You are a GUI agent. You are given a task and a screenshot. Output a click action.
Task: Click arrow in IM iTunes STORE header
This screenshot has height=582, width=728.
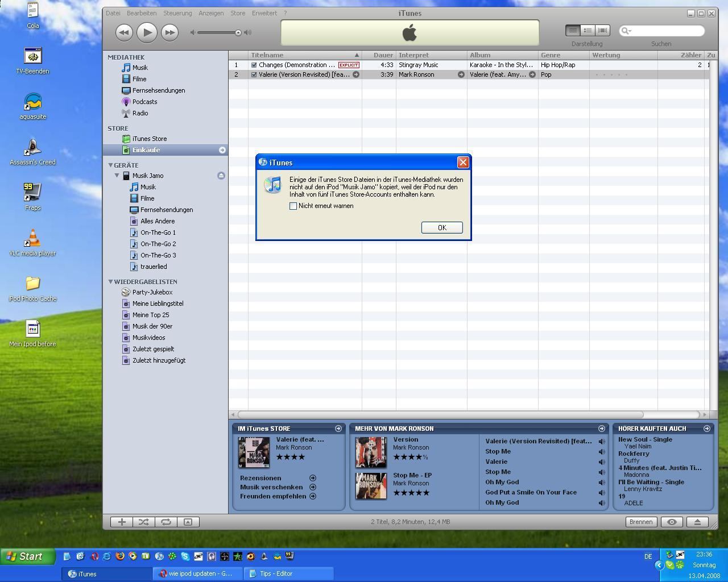pyautogui.click(x=338, y=429)
